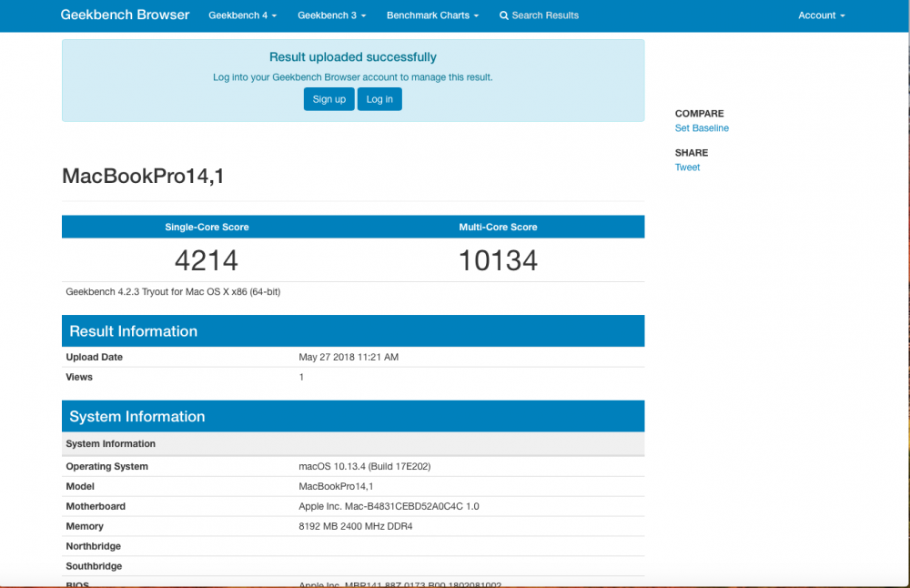Open the Account dropdown menu
This screenshot has width=910, height=588.
click(x=821, y=15)
